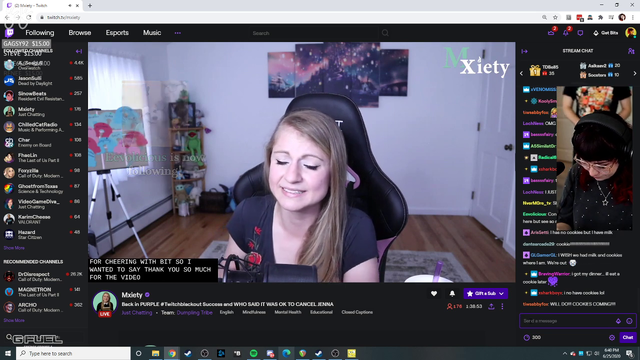Open the channel points balance 300
The height and width of the screenshot is (360, 640).
pyautogui.click(x=532, y=338)
